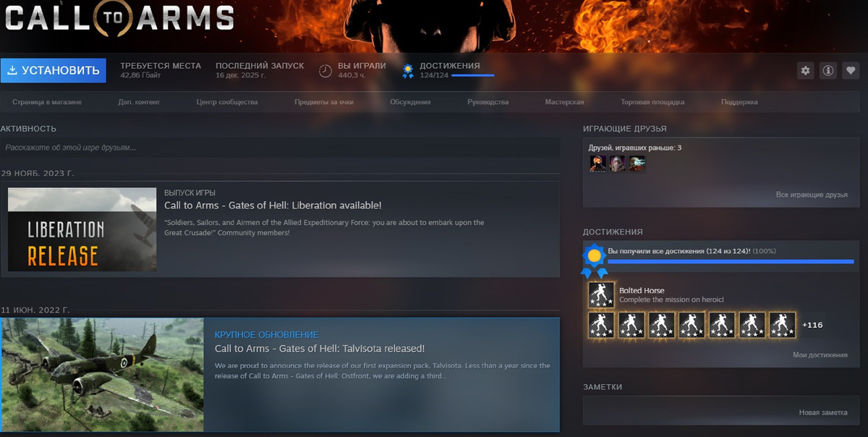This screenshot has width=868, height=437.
Task: Open Bolted Horse achievement icon
Action: click(601, 294)
